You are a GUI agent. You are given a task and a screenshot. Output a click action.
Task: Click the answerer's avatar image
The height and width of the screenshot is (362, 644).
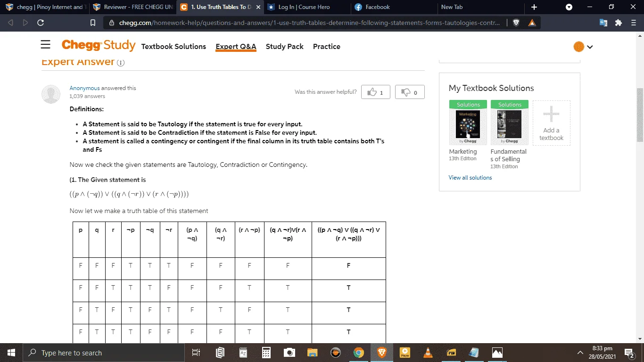[x=51, y=94]
